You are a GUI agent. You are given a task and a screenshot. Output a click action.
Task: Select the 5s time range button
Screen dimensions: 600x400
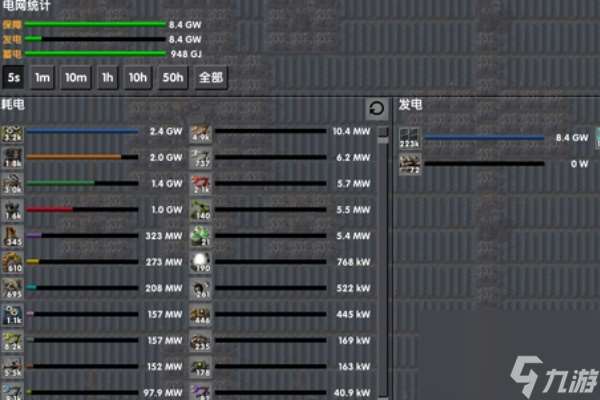coord(13,78)
